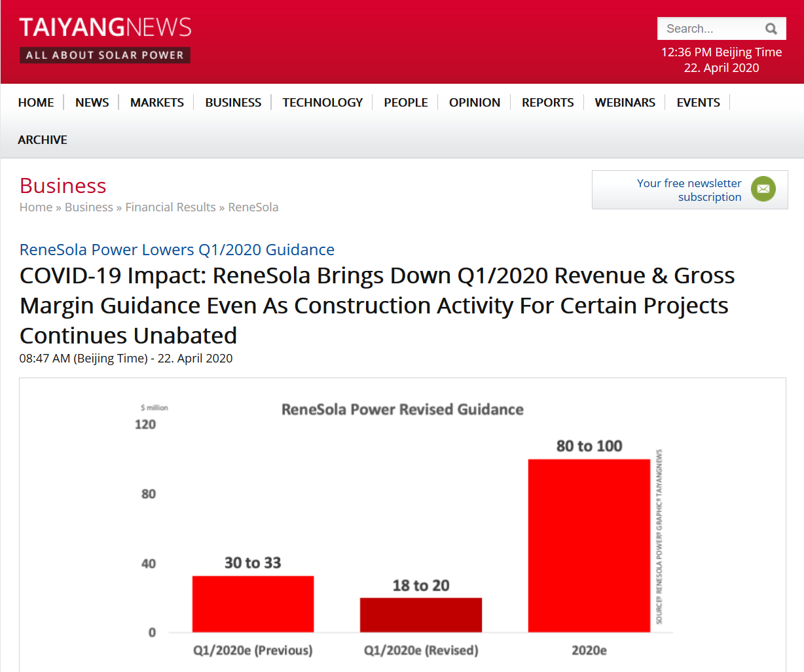This screenshot has width=804, height=672.
Task: Click the Business breadcrumb link
Action: [89, 207]
